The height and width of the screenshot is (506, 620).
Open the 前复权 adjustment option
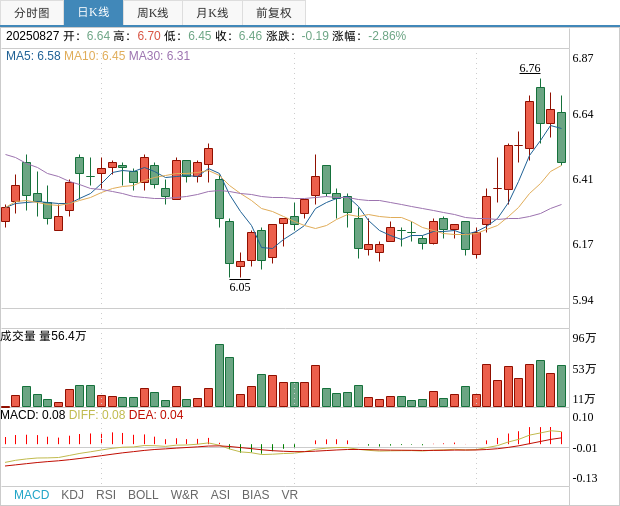click(x=274, y=13)
